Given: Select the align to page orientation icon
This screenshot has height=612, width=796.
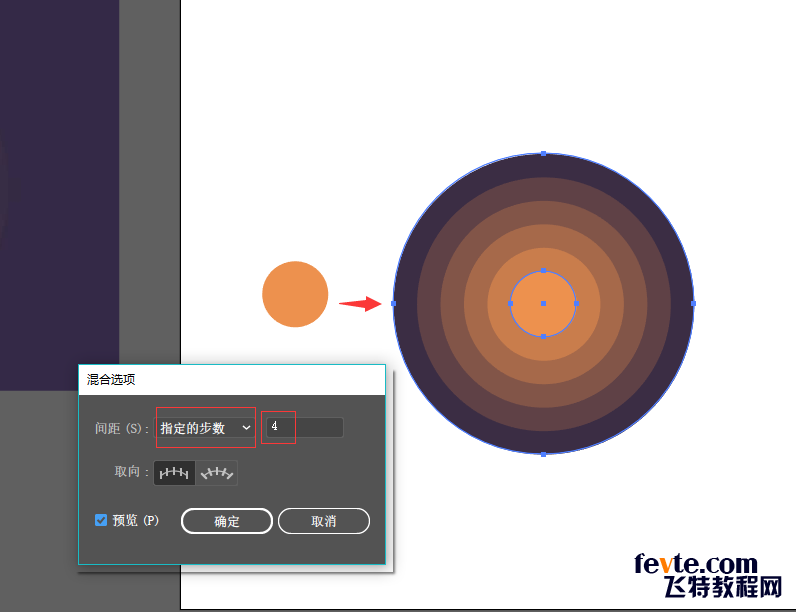Looking at the screenshot, I should click(x=174, y=473).
